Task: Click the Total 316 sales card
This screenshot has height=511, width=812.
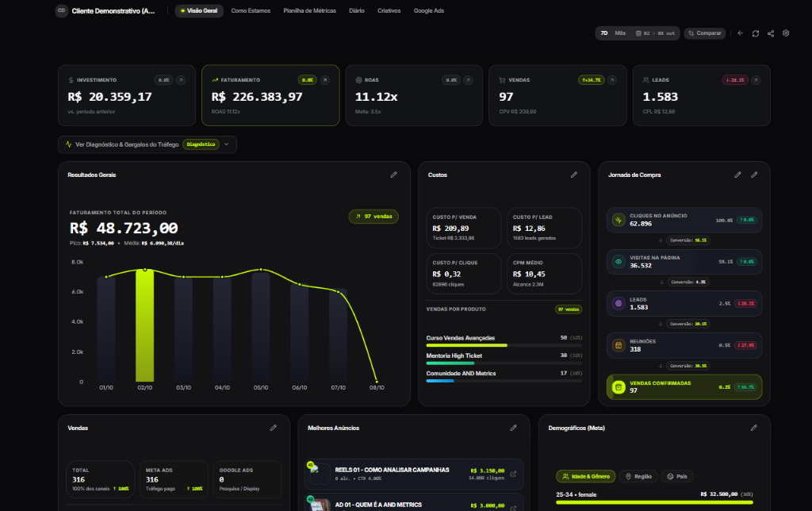Action: point(101,479)
